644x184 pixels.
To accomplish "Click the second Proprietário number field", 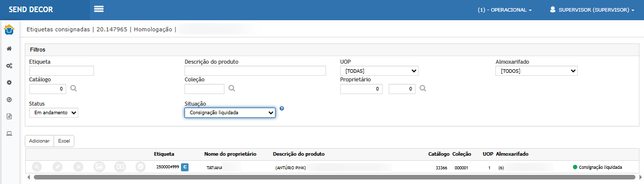I will [x=402, y=89].
